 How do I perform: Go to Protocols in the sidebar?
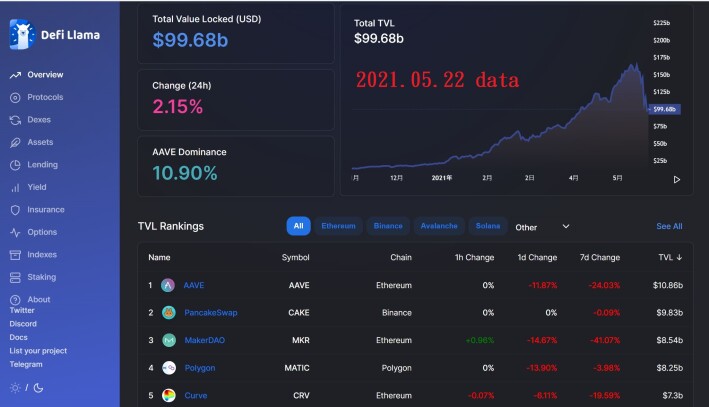point(45,97)
